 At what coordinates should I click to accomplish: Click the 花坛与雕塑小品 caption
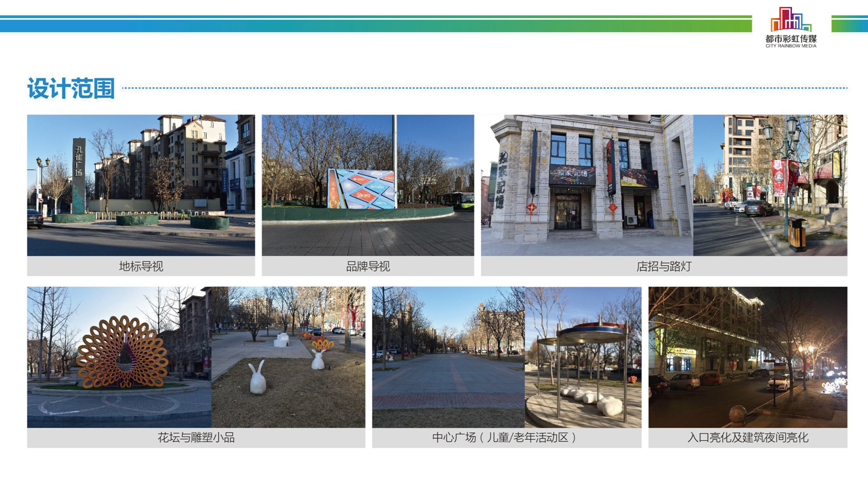(x=196, y=438)
